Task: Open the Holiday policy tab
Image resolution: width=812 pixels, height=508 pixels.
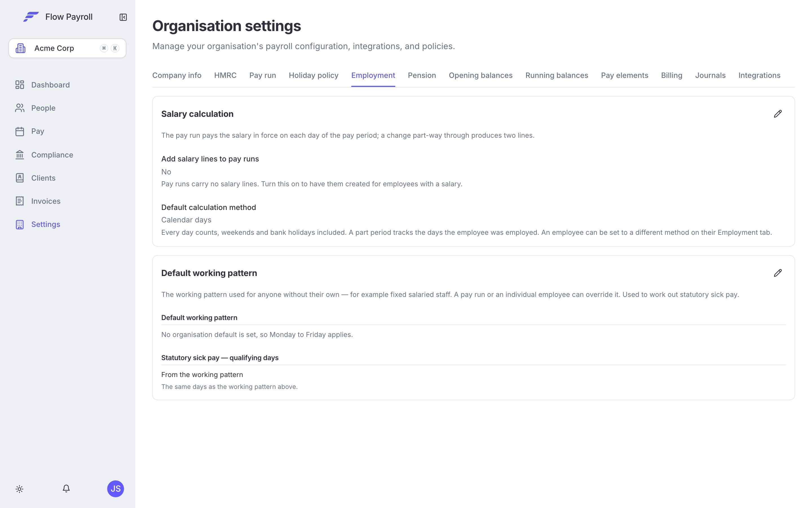Action: coord(314,75)
